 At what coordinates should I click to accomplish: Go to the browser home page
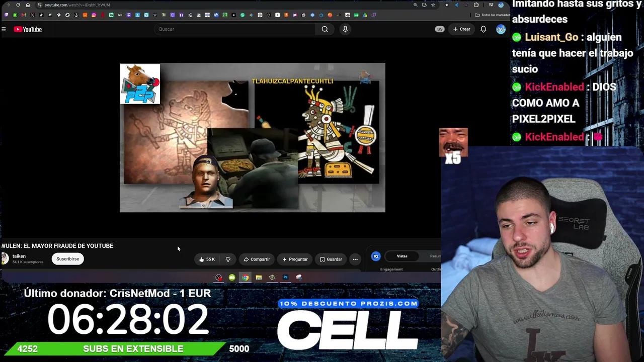[28, 5]
